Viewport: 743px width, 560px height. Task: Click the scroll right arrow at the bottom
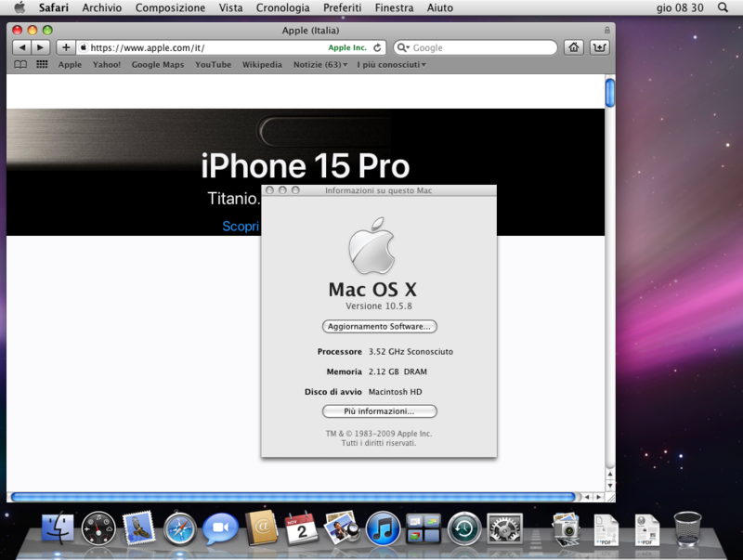tap(599, 497)
